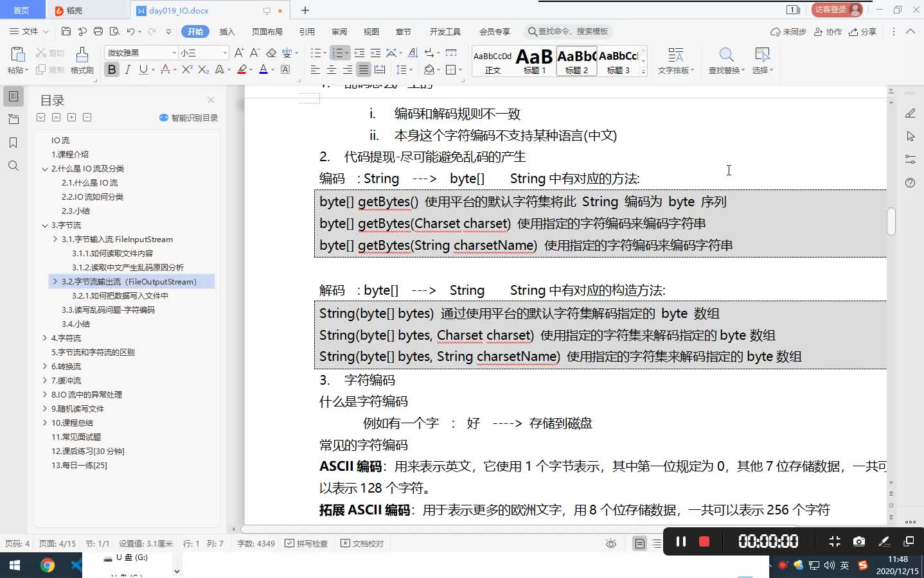Jump to 3.3.读写乱码问题-字符编码 heading
This screenshot has width=924, height=578.
pyautogui.click(x=108, y=310)
